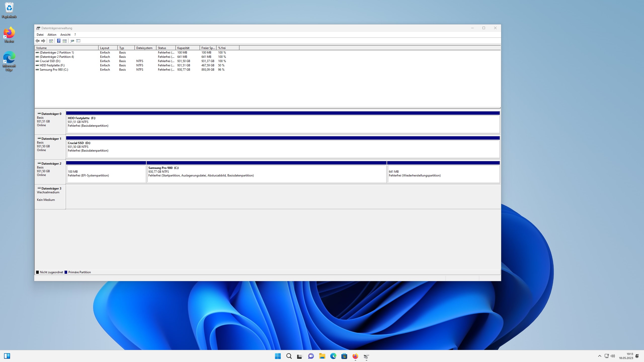644x362 pixels.
Task: Launch Microsoft Edge from the taskbar
Action: [x=333, y=356]
